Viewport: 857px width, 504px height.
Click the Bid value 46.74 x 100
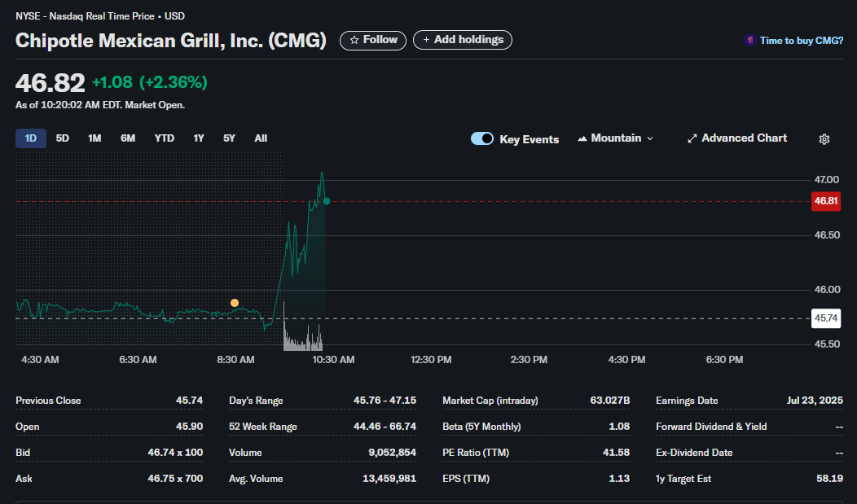pos(175,452)
